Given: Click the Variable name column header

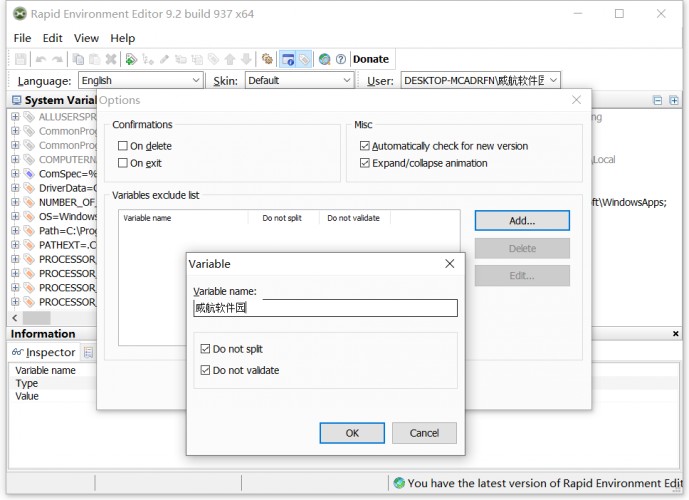Looking at the screenshot, I should [183, 218].
